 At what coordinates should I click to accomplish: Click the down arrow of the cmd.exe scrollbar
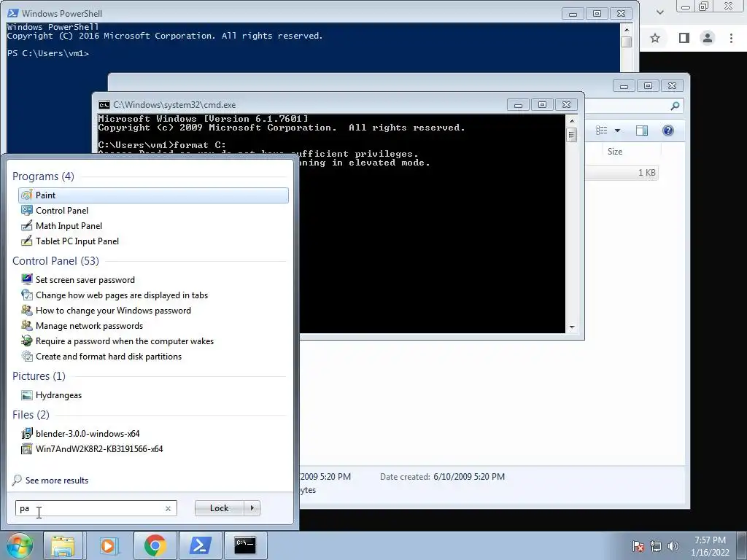572,327
